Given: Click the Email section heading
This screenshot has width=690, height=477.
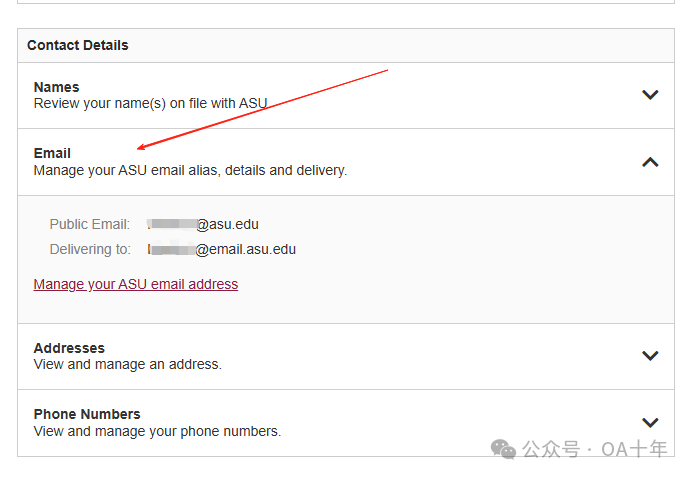Looking at the screenshot, I should click(52, 153).
